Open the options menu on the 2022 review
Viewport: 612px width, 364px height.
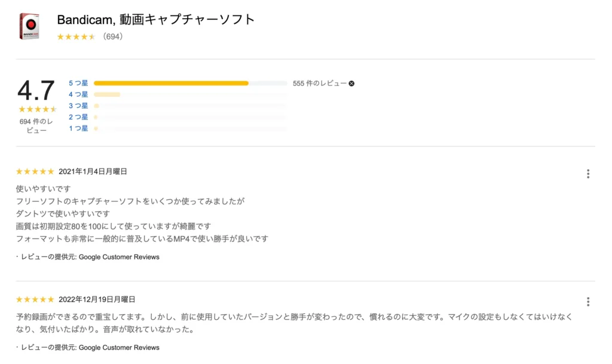pos(588,301)
